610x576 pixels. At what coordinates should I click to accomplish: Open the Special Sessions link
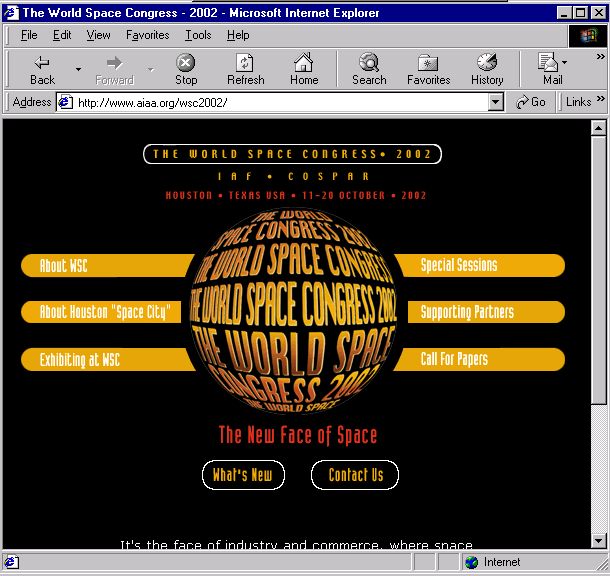click(x=480, y=266)
